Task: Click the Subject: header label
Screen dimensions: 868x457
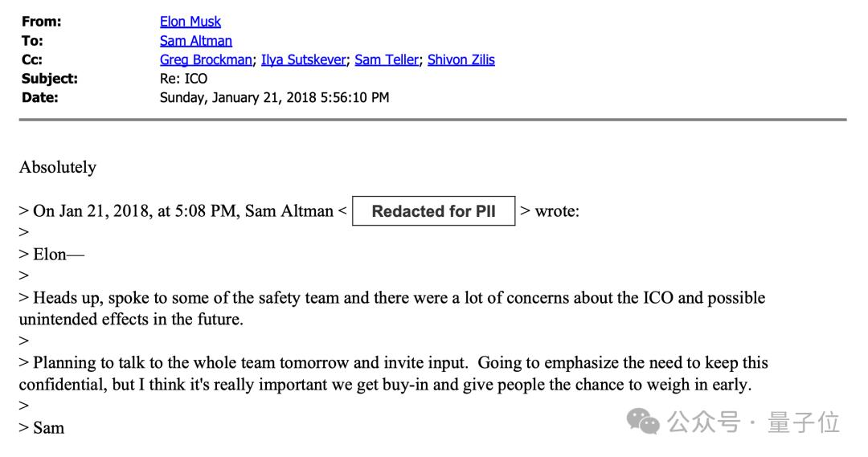Action: pyautogui.click(x=50, y=79)
